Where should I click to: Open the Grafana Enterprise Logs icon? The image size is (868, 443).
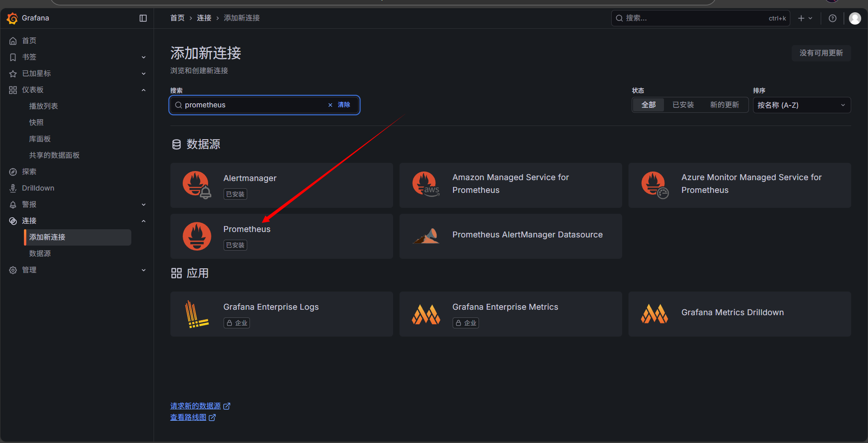coord(197,314)
